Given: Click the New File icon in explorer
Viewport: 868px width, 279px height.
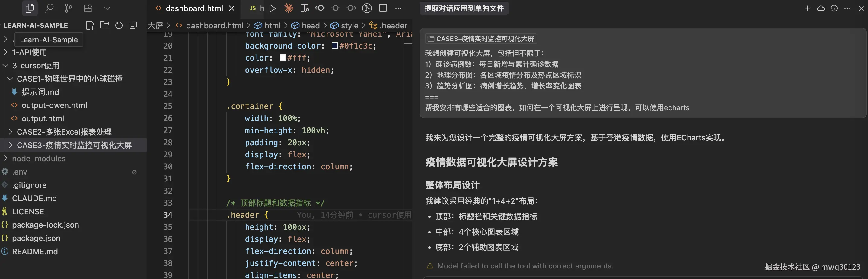Looking at the screenshot, I should (90, 25).
